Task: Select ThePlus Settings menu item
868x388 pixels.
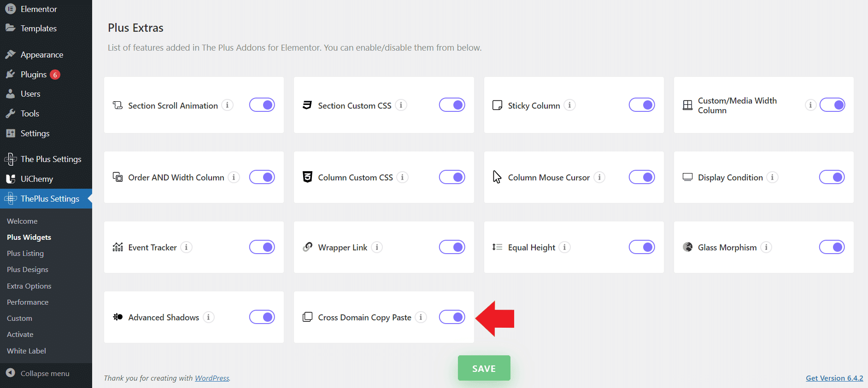Action: tap(46, 199)
